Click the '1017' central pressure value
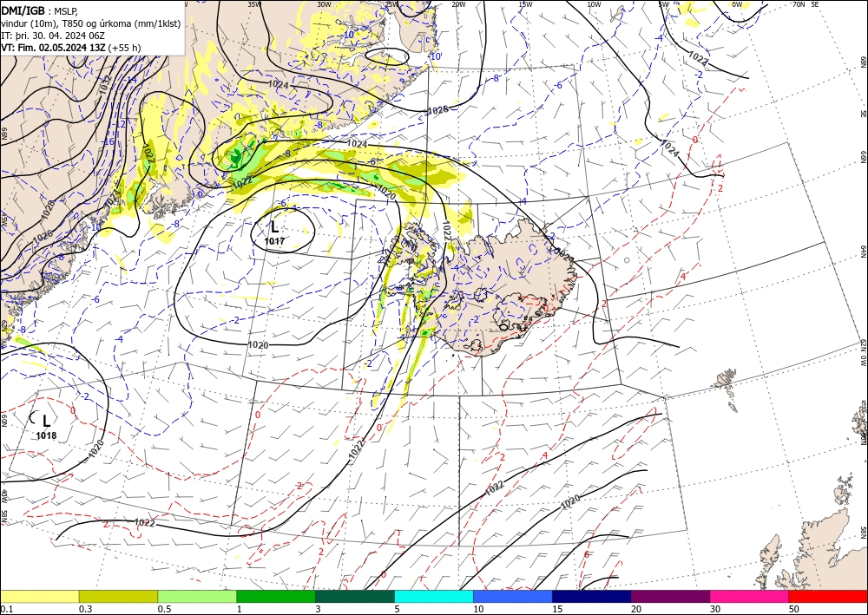The height and width of the screenshot is (615, 868). [274, 241]
